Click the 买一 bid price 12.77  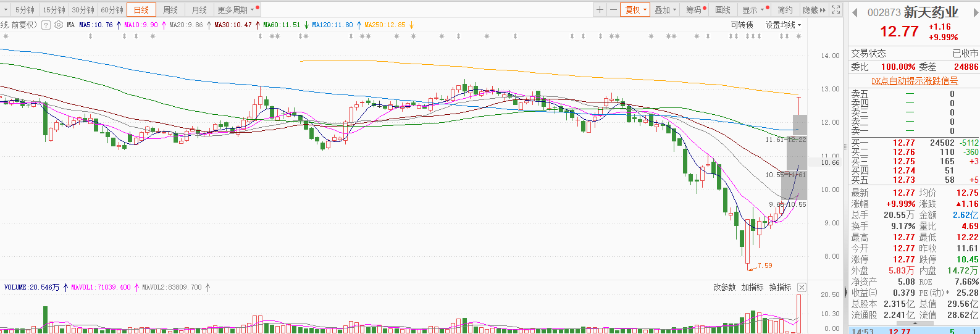pyautogui.click(x=903, y=143)
